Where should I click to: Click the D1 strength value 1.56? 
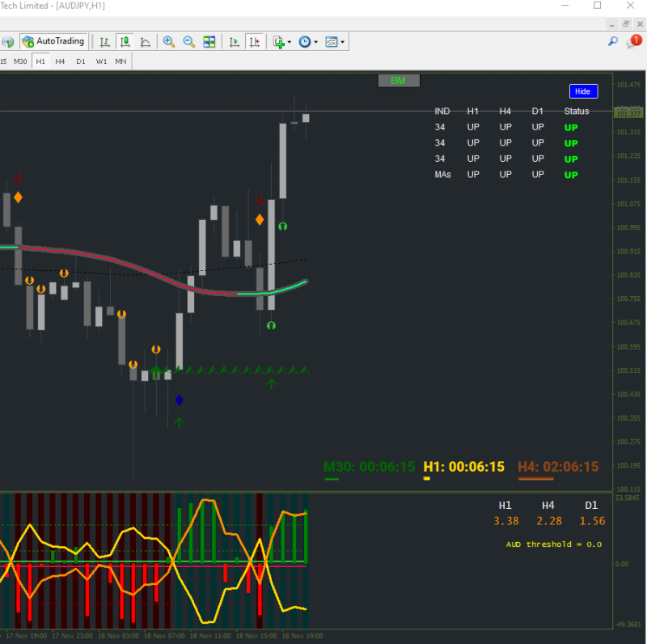tap(592, 521)
